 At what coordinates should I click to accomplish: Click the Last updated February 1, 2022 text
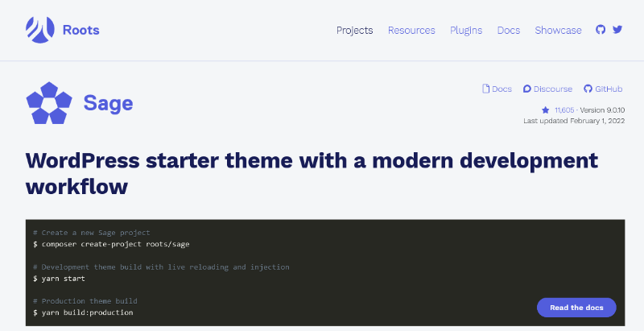click(574, 121)
